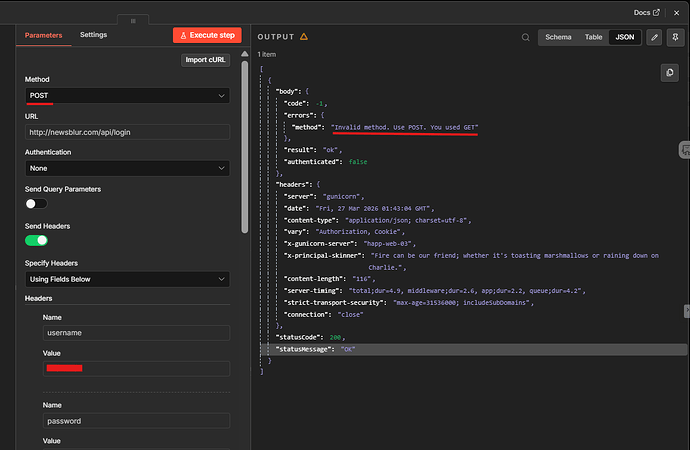690x450 pixels.
Task: Click the chat bubble icon on right edge
Action: (x=684, y=149)
